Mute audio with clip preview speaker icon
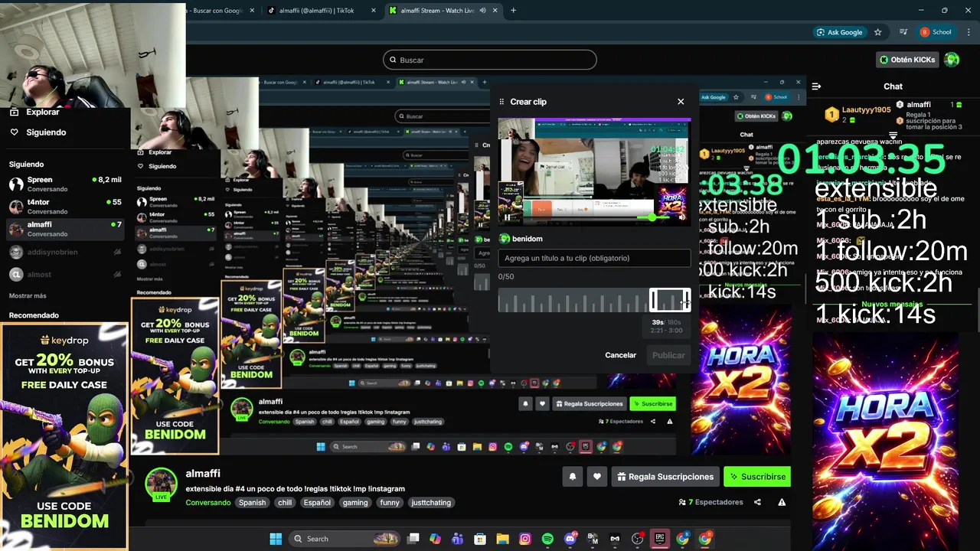 tap(682, 217)
